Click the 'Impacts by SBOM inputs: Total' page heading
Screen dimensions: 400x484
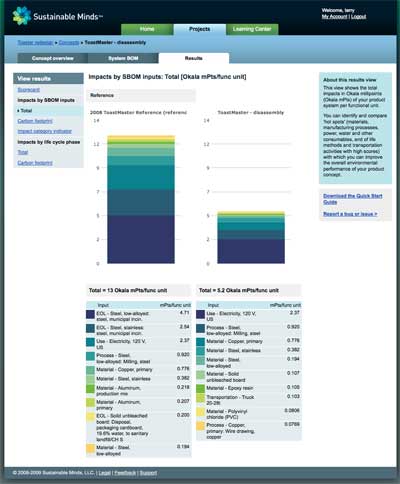167,77
